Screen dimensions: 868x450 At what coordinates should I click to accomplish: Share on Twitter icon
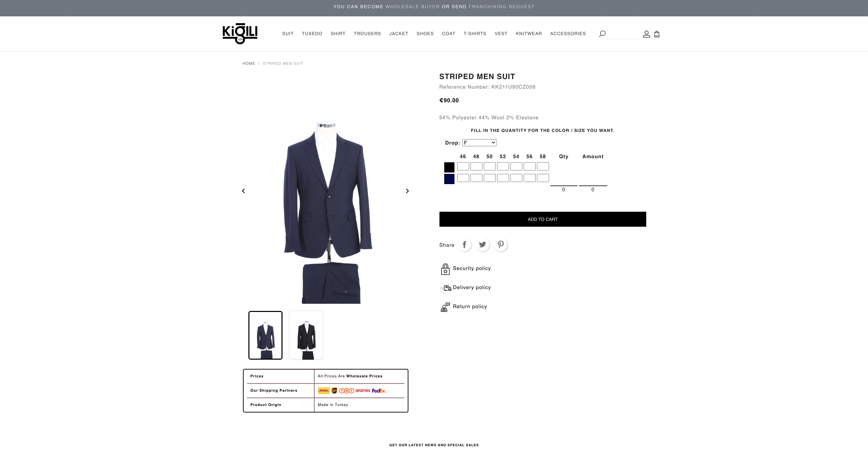click(482, 245)
